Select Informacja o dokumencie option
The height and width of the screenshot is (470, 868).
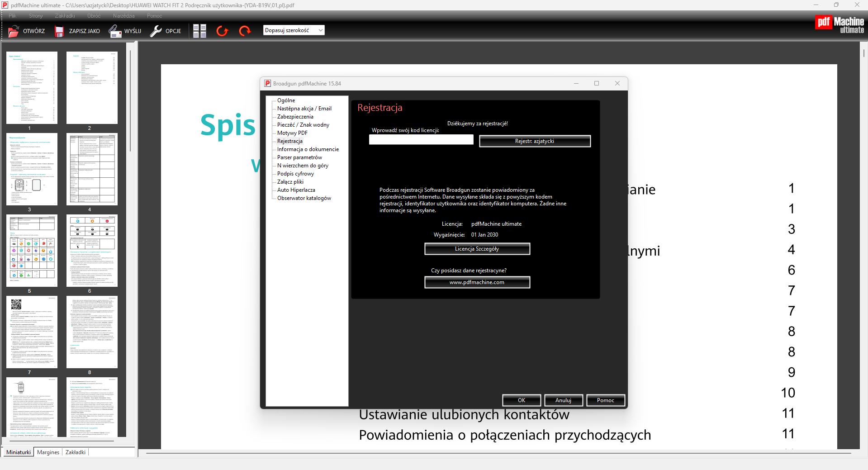tap(308, 149)
